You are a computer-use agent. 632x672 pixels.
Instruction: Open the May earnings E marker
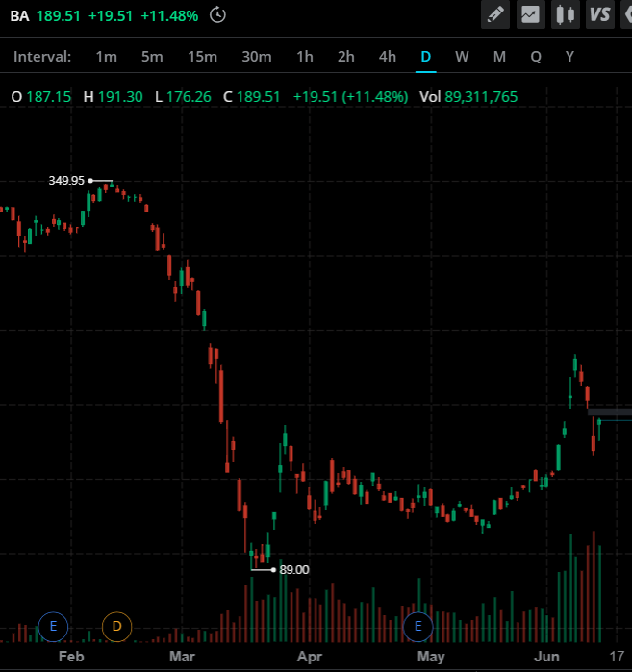pyautogui.click(x=418, y=627)
